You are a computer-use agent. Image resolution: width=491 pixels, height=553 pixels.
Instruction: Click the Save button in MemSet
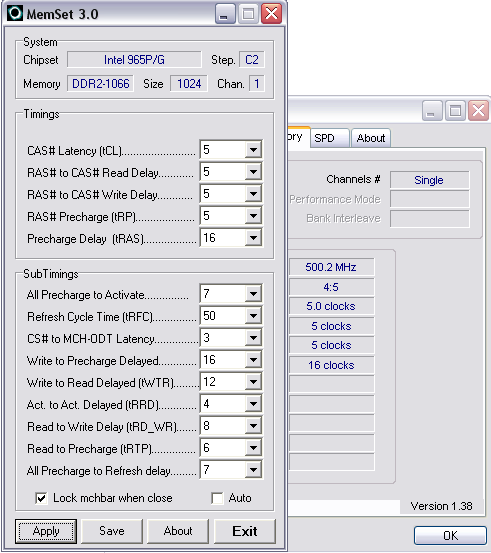pos(112,531)
